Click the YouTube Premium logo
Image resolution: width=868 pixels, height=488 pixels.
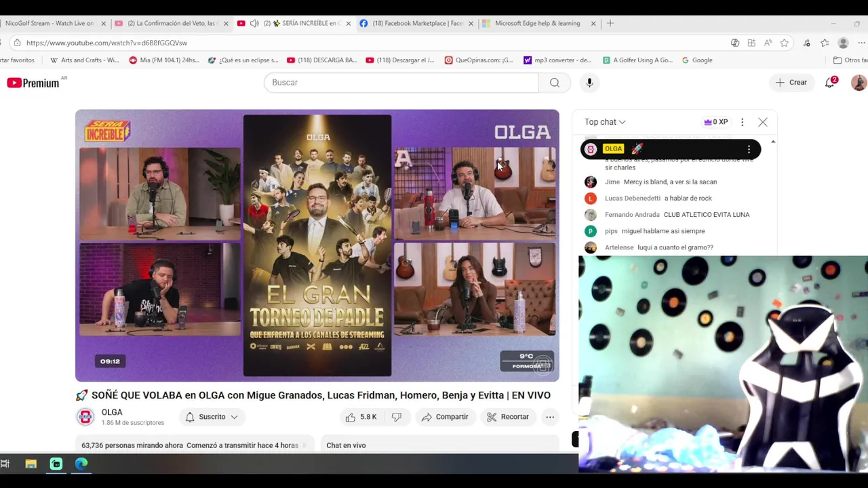[x=33, y=83]
